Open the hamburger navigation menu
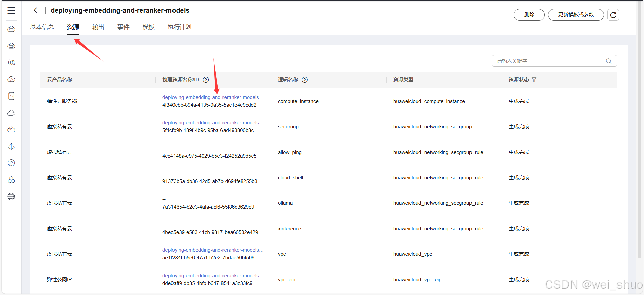Screen dimensions: 644x295 coord(11,10)
